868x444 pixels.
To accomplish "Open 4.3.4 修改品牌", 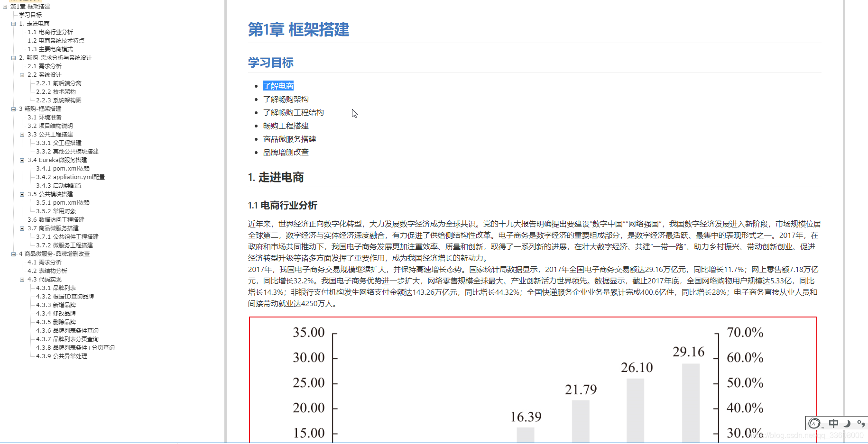I will click(56, 314).
